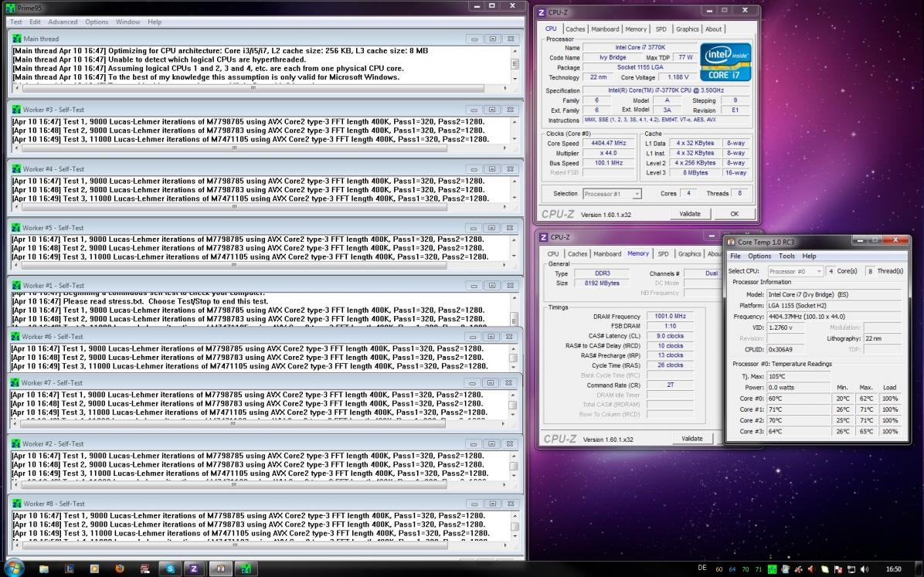This screenshot has height=577, width=924.
Task: Click the Worker #2 Self-Test window icon
Action: [x=15, y=444]
